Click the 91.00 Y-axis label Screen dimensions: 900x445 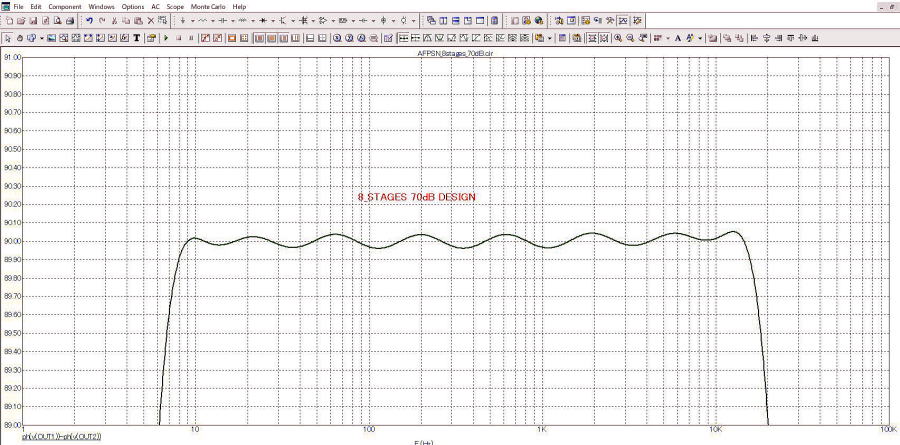[12, 57]
